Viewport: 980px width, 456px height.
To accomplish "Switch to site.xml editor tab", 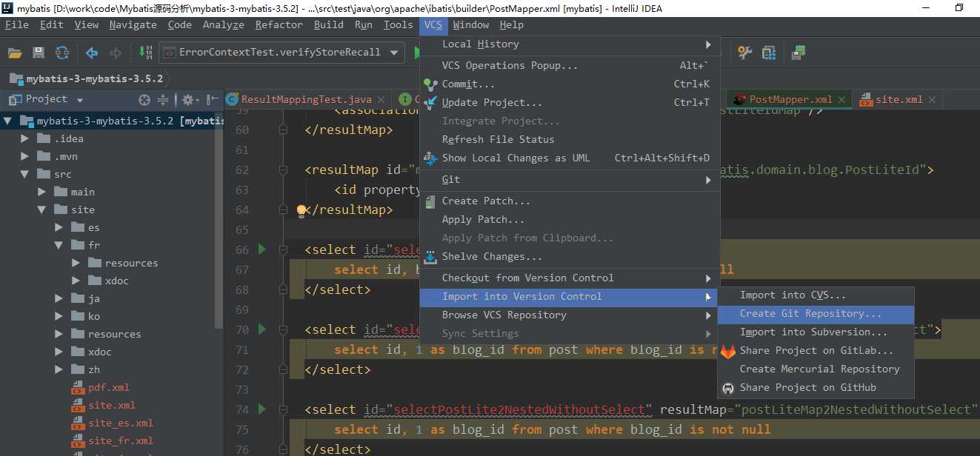I will (x=899, y=99).
